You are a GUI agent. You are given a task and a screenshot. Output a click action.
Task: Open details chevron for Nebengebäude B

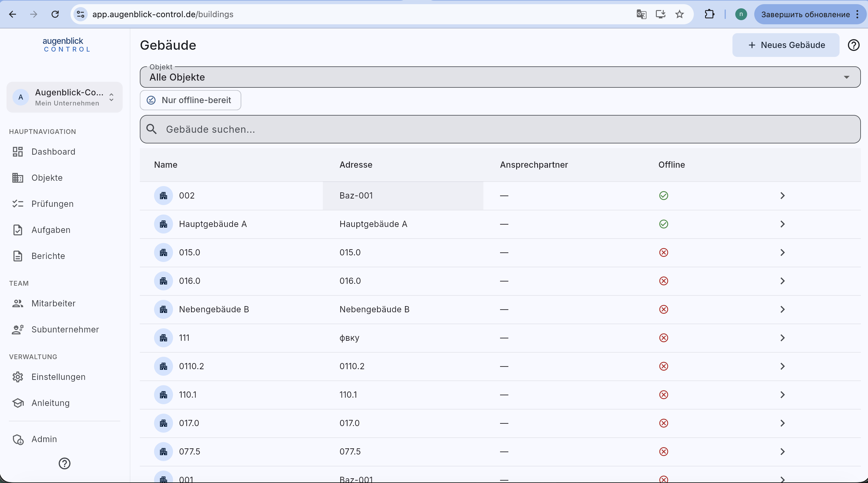pos(782,309)
